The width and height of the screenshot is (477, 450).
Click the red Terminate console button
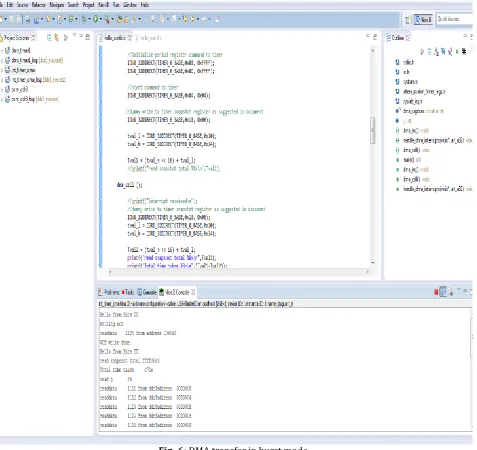[436, 292]
